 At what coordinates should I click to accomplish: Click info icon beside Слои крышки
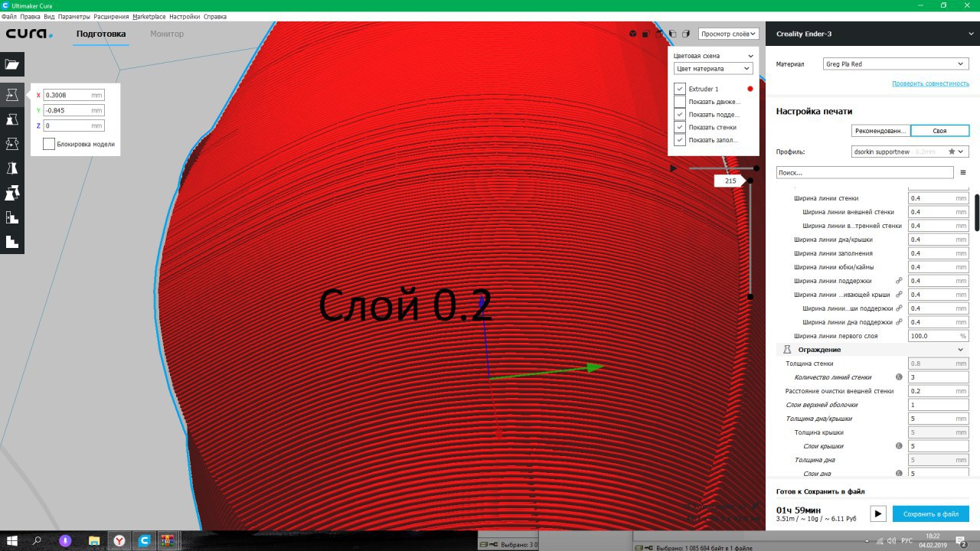pos(900,446)
